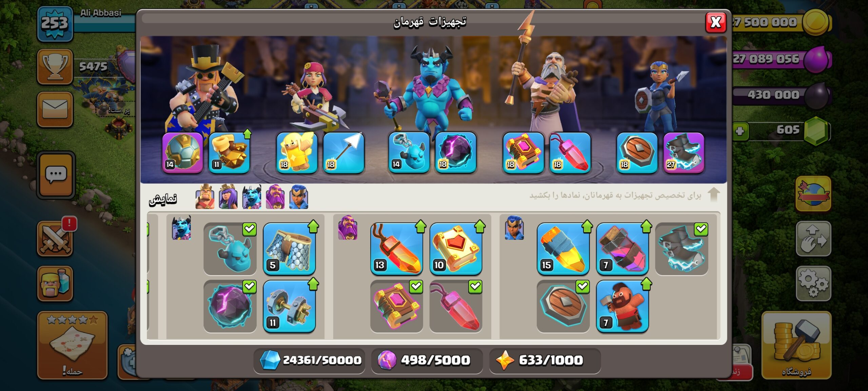
Task: Filter equipment by Barbarian King portrait
Action: coord(205,197)
